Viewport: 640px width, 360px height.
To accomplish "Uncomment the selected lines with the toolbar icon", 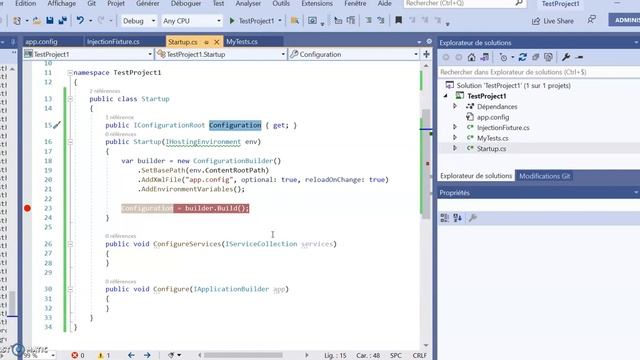I will click(x=381, y=20).
